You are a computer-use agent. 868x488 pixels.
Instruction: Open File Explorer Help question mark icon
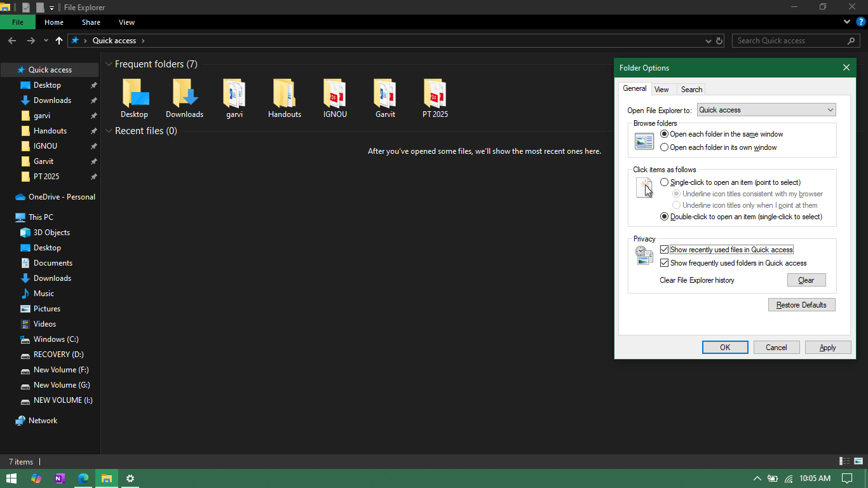(861, 22)
